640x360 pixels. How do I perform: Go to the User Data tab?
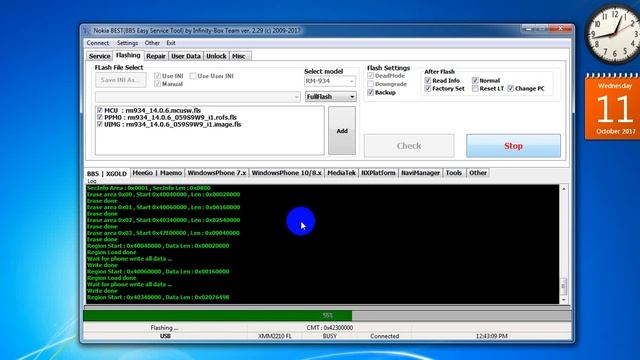(186, 56)
